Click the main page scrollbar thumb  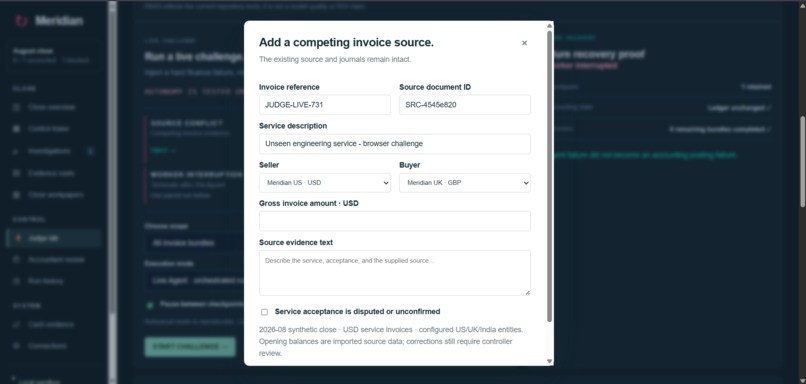pos(802,161)
